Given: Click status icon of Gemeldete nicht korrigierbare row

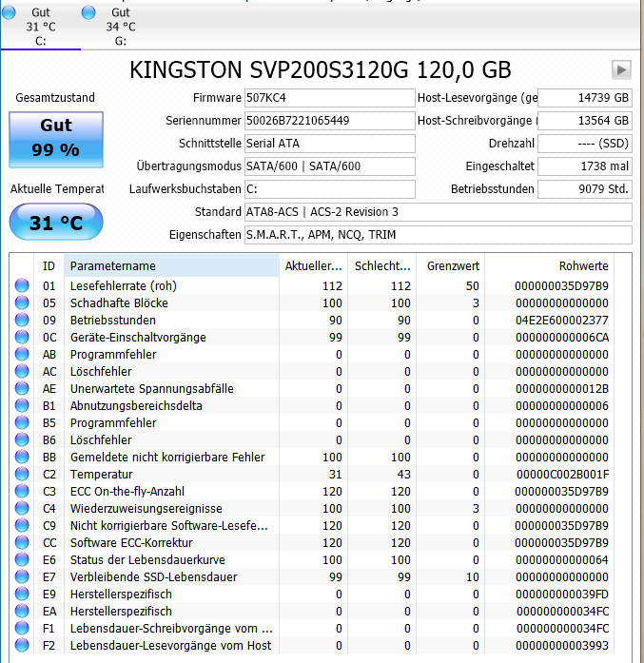Looking at the screenshot, I should coord(22,458).
